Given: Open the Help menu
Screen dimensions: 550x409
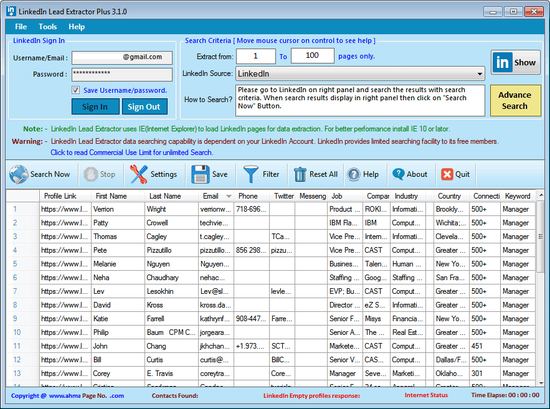Looking at the screenshot, I should [76, 27].
